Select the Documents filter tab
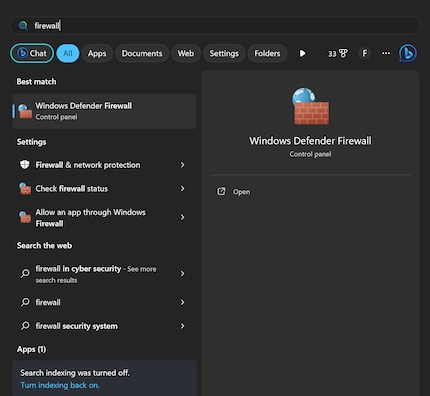The height and width of the screenshot is (396, 430). pos(142,53)
